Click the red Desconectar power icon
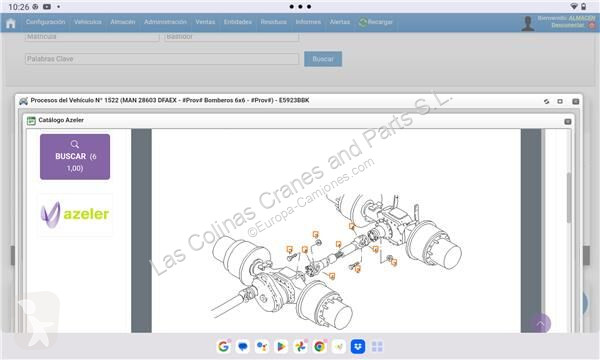 592,26
